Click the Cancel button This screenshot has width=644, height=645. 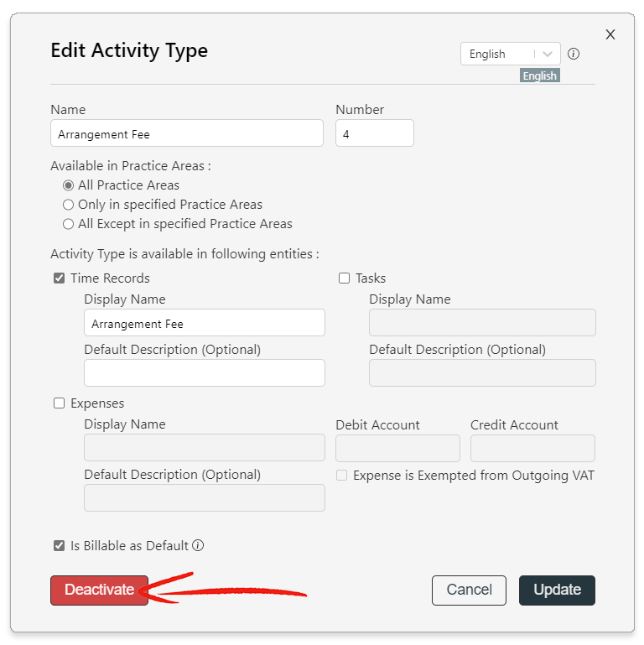click(x=469, y=590)
